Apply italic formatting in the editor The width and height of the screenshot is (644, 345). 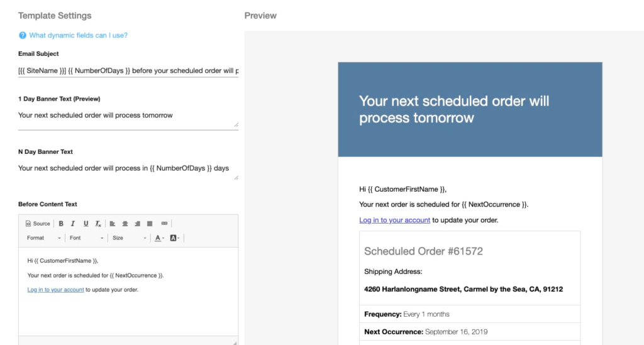pyautogui.click(x=73, y=224)
